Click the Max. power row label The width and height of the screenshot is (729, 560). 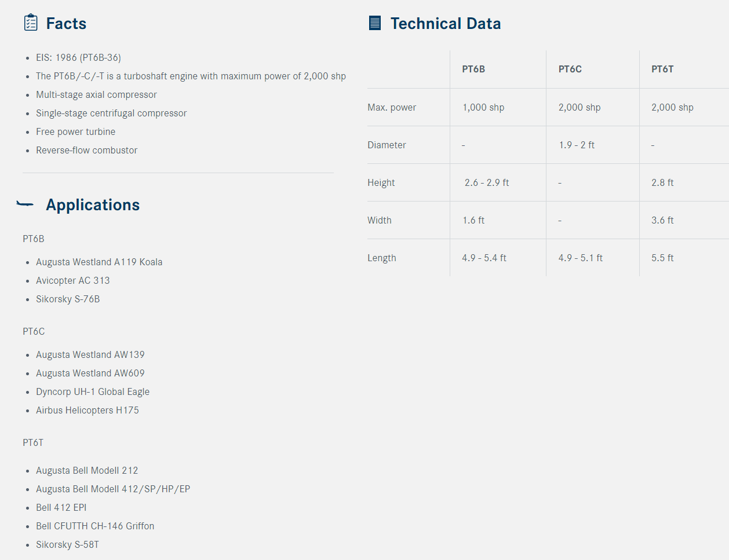point(392,107)
